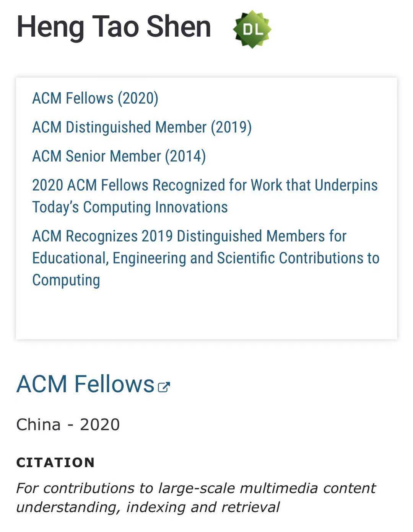Open 'ACM Recognizes 2019 Distinguished Members for' link
This screenshot has height=532, width=413.
click(x=189, y=236)
